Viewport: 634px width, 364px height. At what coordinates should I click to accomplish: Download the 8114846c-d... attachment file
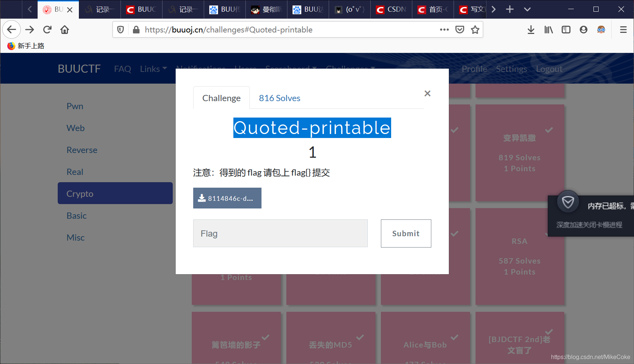[227, 198]
